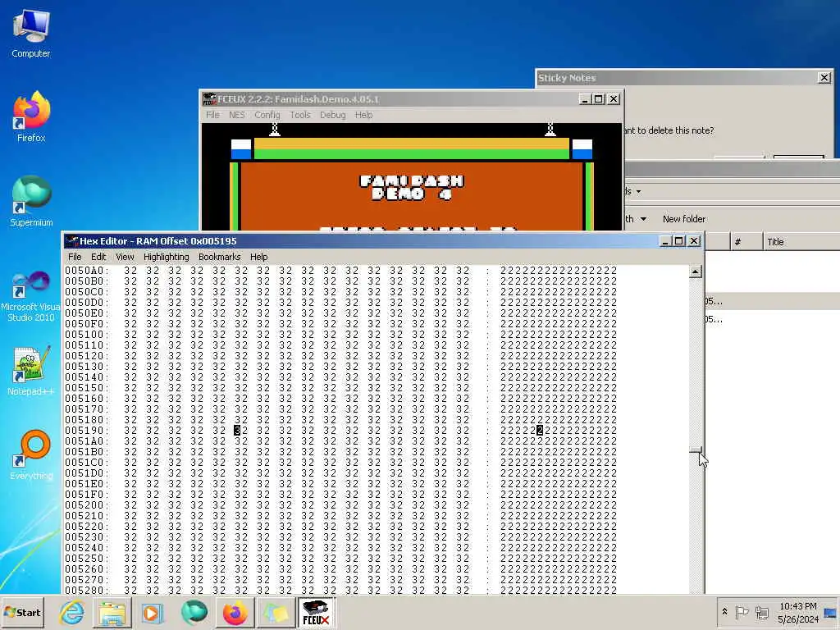Click the address label 005200
The image size is (840, 630).
tap(84, 505)
